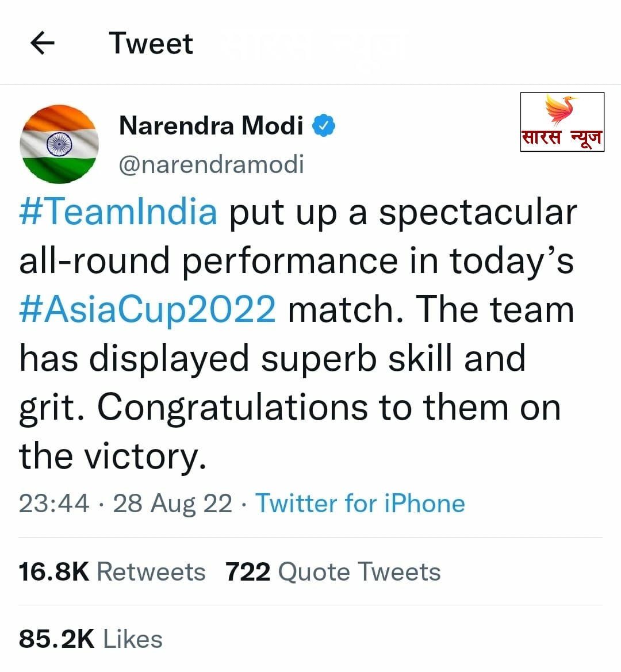Click the word 'Congratulations' in the tweet
Screen dimensions: 621x672
point(233,408)
